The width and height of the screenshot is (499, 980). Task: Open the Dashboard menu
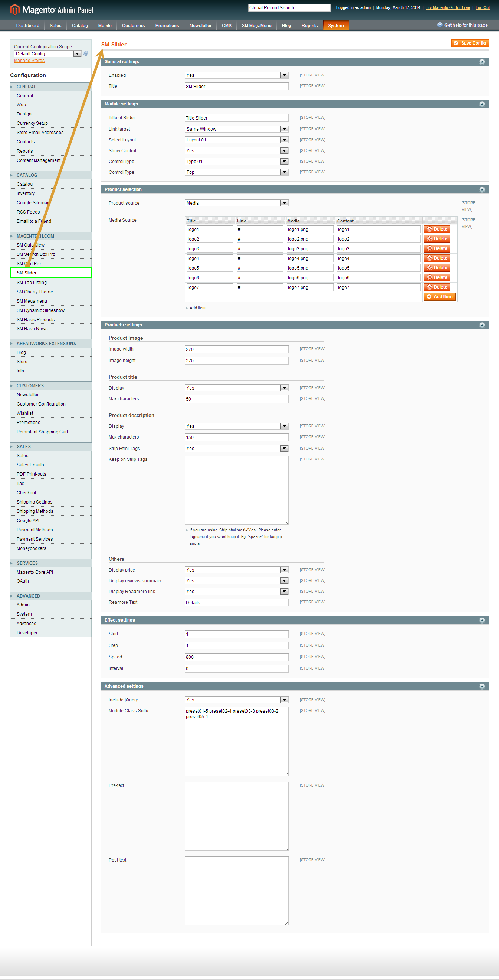(x=28, y=26)
